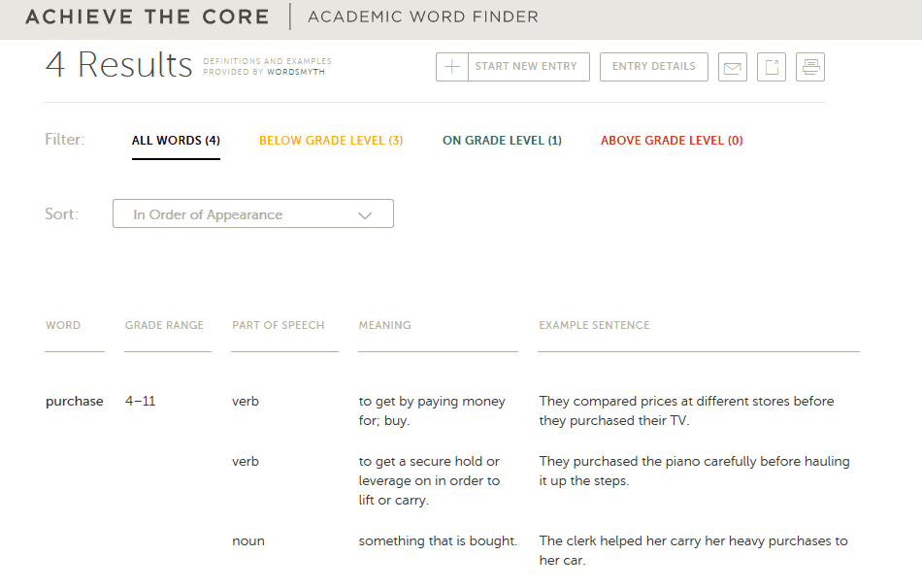Select the word purchase in results

tap(74, 402)
